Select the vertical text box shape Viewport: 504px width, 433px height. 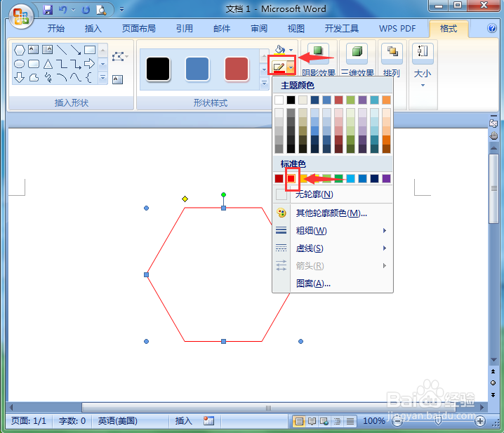(47, 49)
